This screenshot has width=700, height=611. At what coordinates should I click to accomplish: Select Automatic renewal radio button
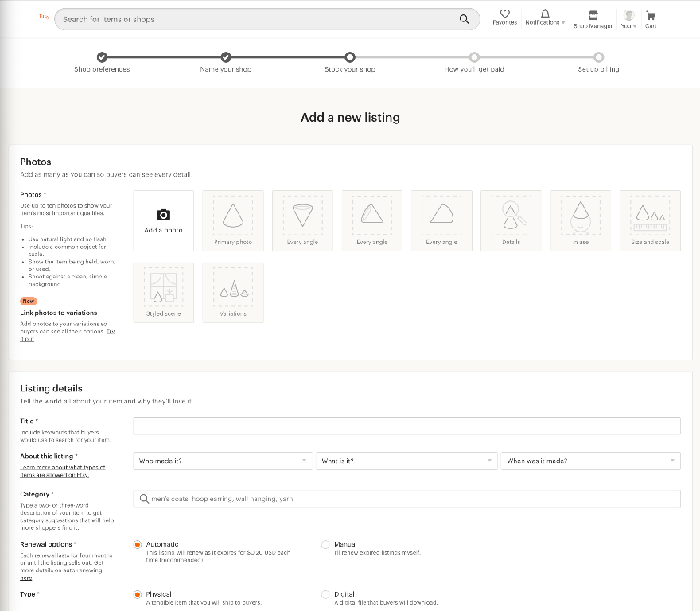pos(138,544)
